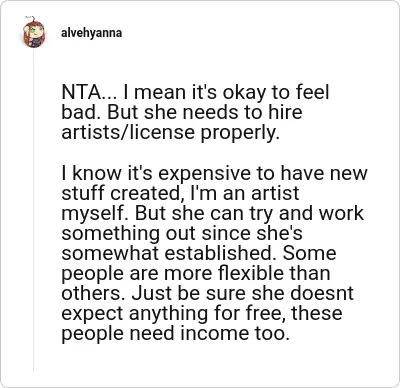Select the first paragraph starting "NTA... I mean"
Viewport: 400px width, 388px height.
coord(195,113)
